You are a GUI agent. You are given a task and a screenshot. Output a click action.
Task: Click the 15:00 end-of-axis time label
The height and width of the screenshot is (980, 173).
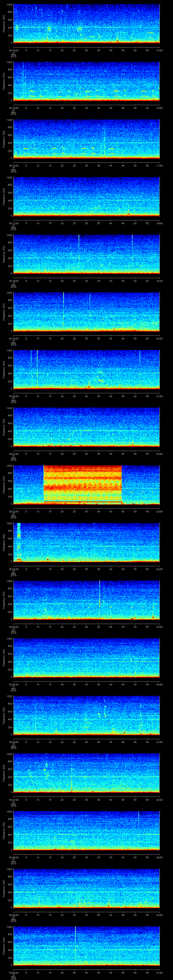(x=160, y=50)
